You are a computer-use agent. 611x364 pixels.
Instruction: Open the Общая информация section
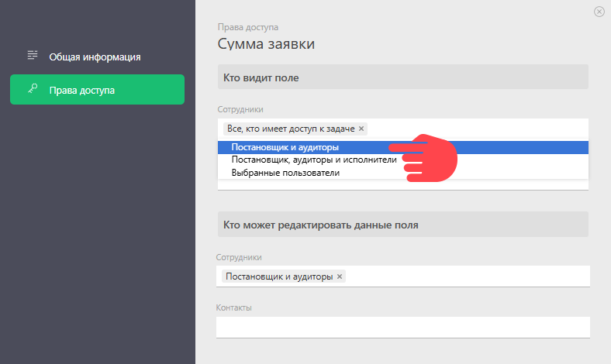point(97,57)
